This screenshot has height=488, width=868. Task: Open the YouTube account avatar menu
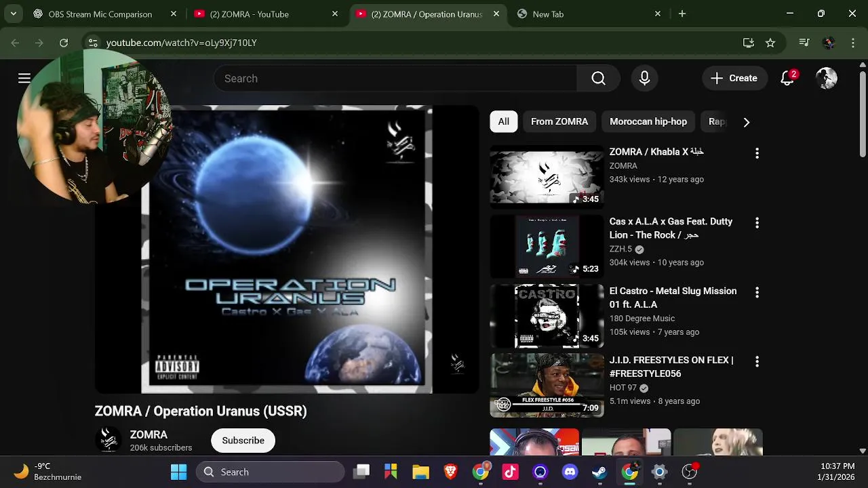point(826,79)
